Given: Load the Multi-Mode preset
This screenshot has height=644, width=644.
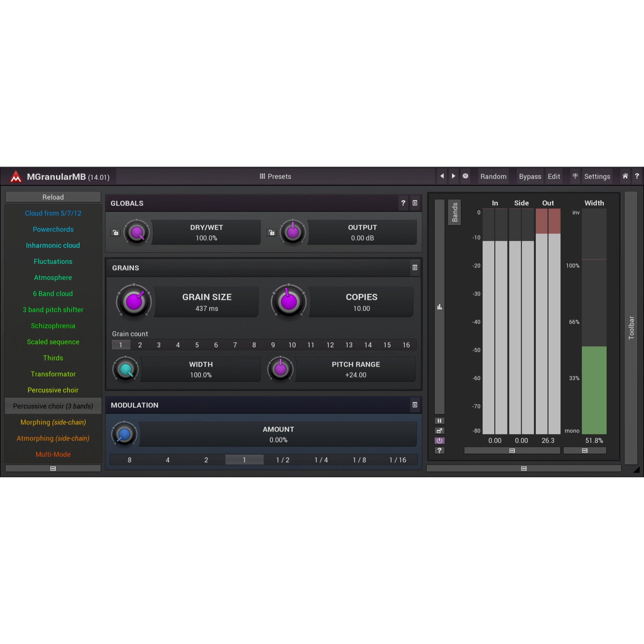Looking at the screenshot, I should (x=53, y=454).
